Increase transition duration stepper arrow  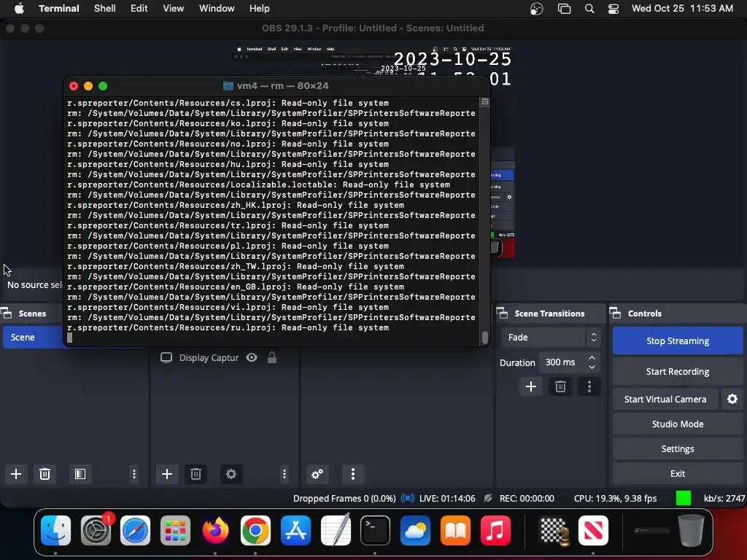[x=592, y=357]
